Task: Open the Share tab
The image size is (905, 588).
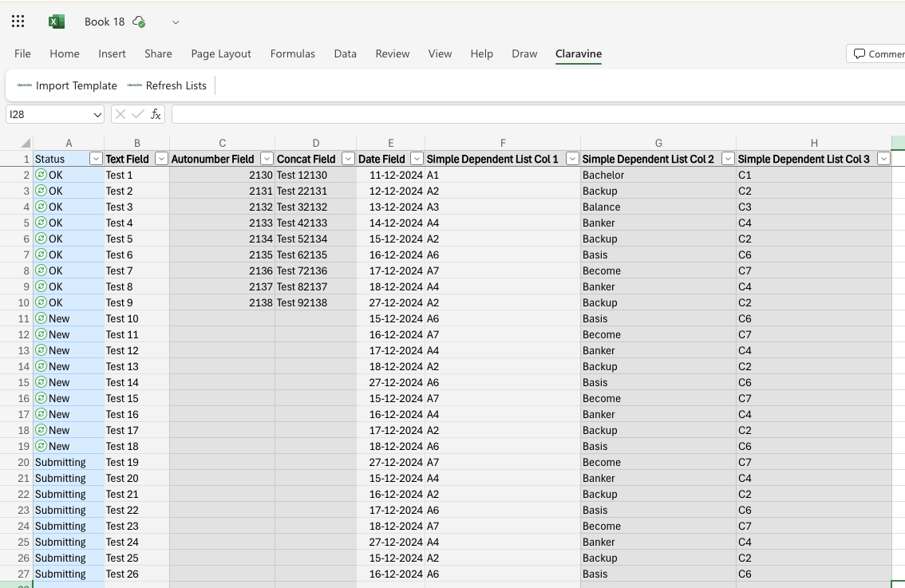Action: [x=158, y=53]
